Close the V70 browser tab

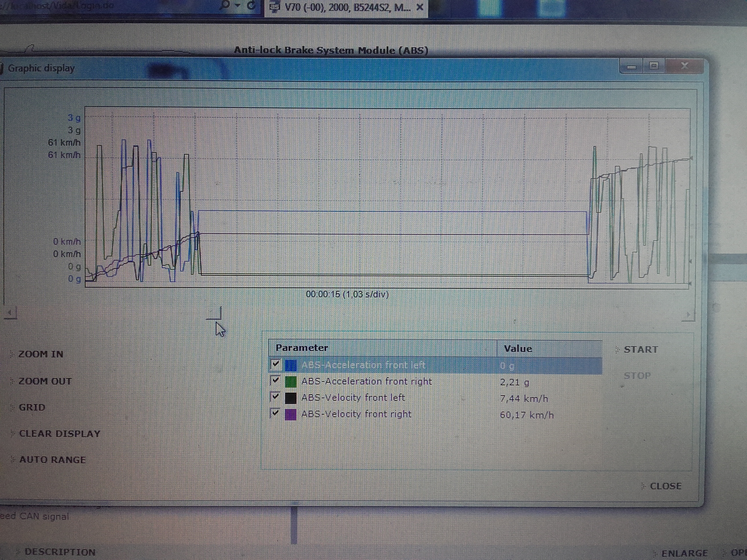pos(420,7)
